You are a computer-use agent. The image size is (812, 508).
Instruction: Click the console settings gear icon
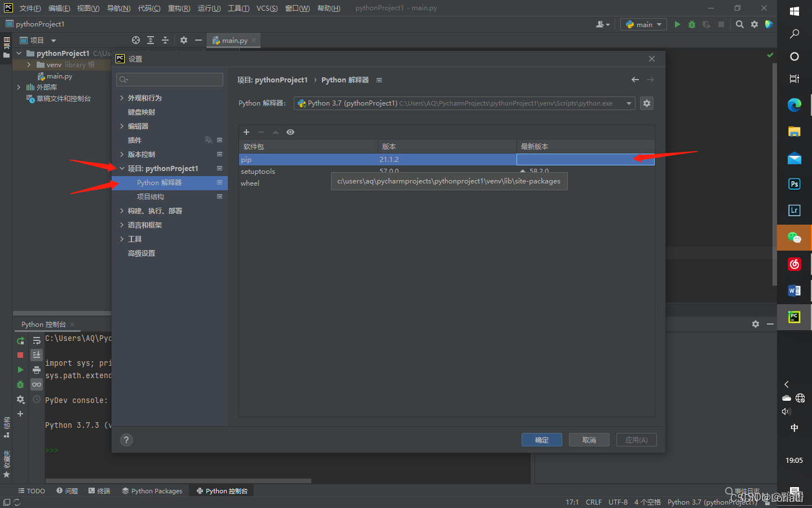(20, 399)
